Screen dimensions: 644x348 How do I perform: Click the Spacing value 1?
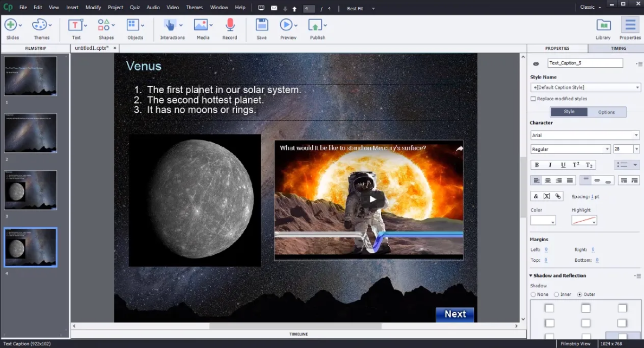click(x=593, y=197)
